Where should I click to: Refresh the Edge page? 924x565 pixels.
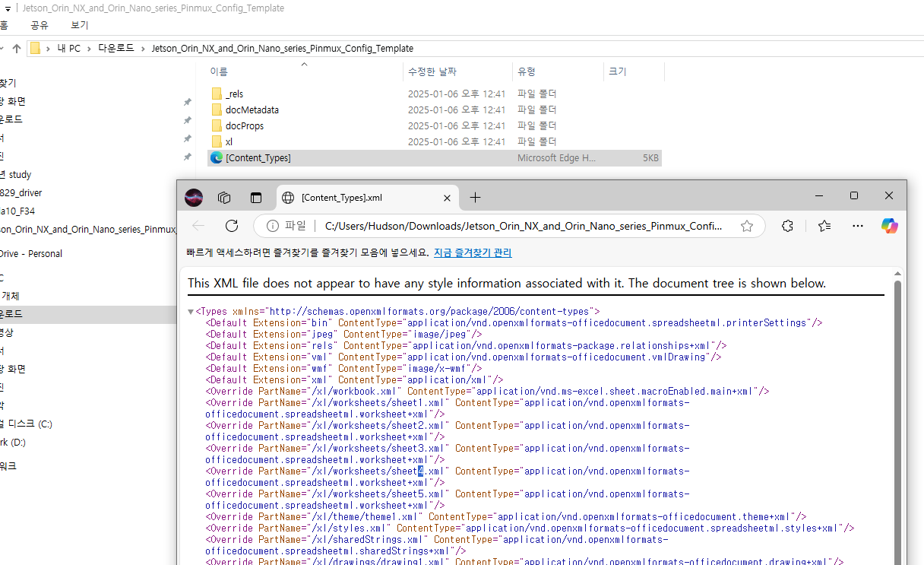(232, 226)
